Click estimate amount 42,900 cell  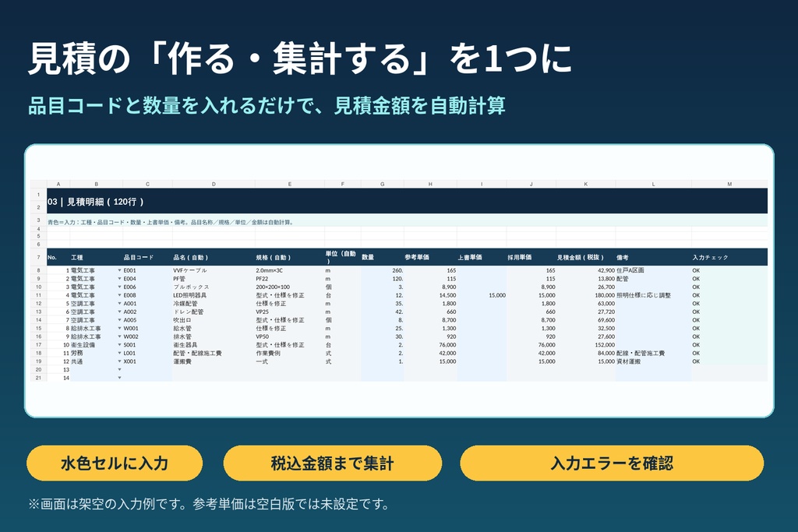[x=586, y=270]
